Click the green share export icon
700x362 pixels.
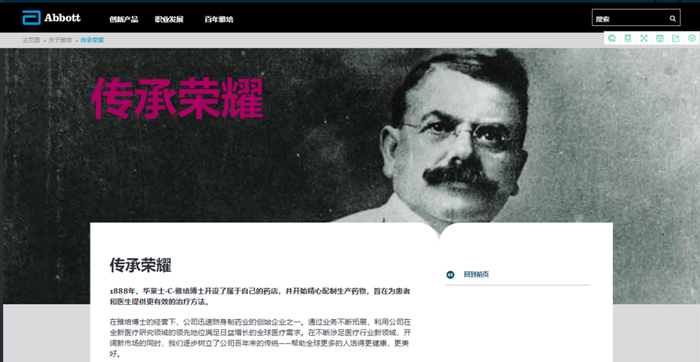pos(675,38)
